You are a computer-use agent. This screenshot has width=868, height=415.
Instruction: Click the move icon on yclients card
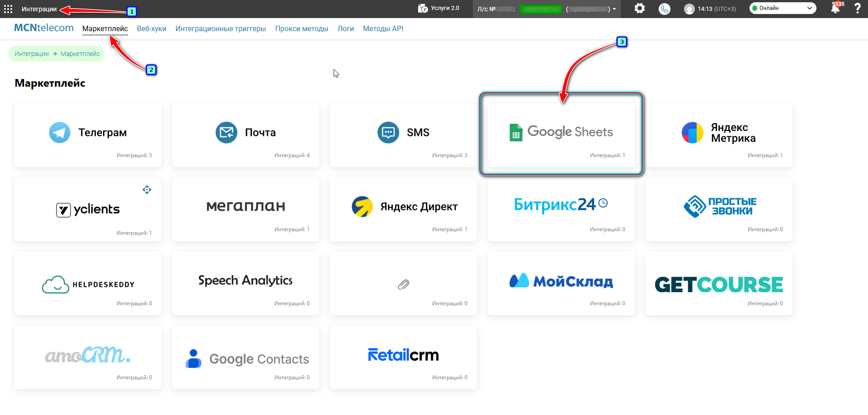147,190
